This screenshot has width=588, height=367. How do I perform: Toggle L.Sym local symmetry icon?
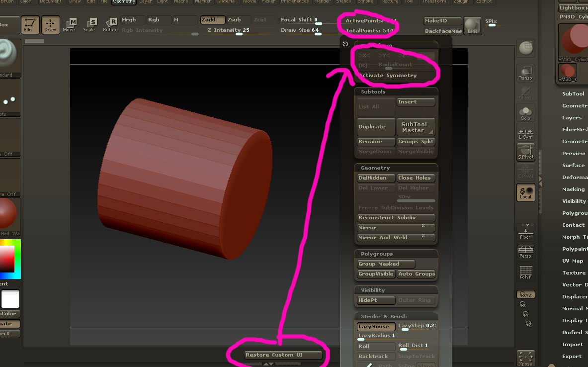pos(525,133)
